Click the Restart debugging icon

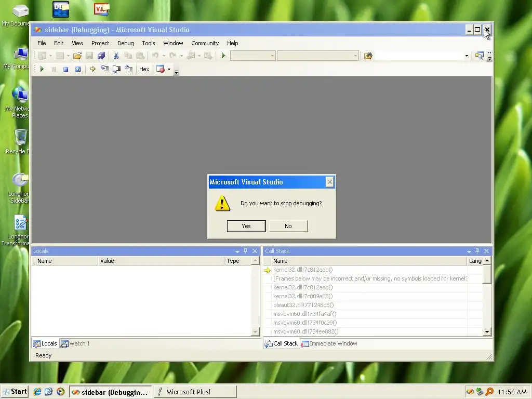pyautogui.click(x=78, y=69)
